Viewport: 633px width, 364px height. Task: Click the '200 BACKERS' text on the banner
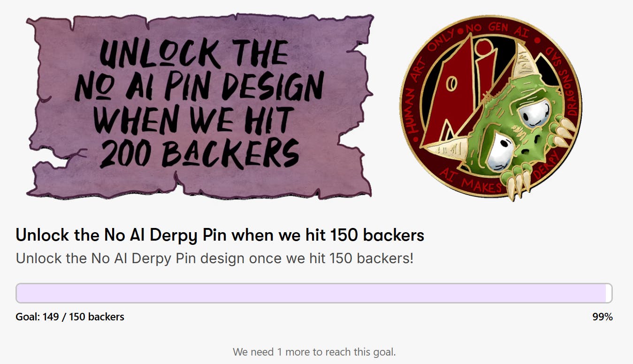tap(199, 152)
